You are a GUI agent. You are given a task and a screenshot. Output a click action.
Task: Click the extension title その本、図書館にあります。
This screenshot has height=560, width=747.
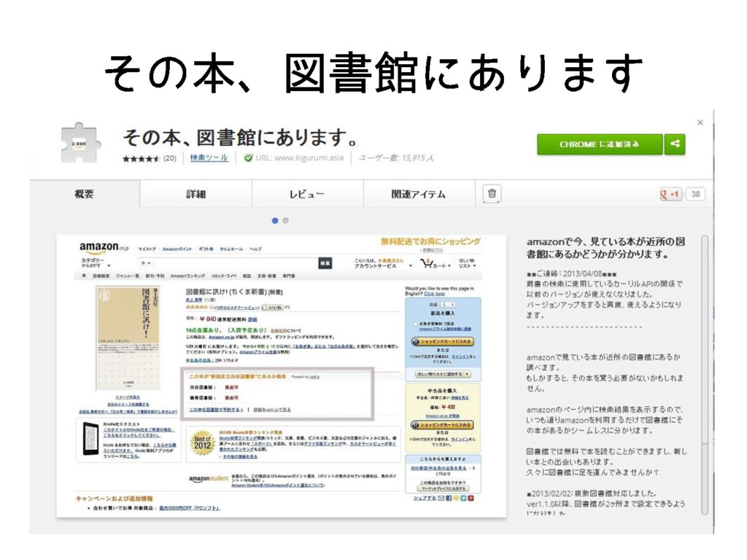pos(241,137)
